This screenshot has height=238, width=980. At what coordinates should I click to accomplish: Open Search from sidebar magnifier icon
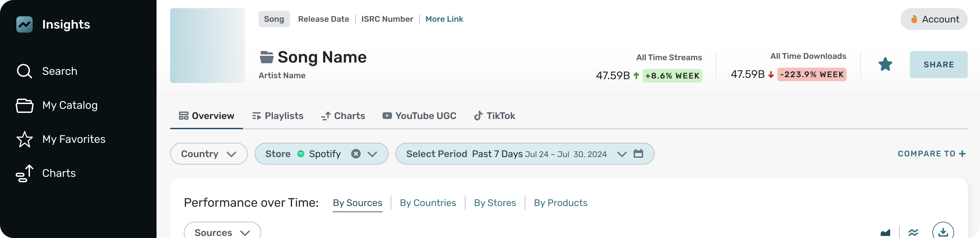tap(24, 71)
